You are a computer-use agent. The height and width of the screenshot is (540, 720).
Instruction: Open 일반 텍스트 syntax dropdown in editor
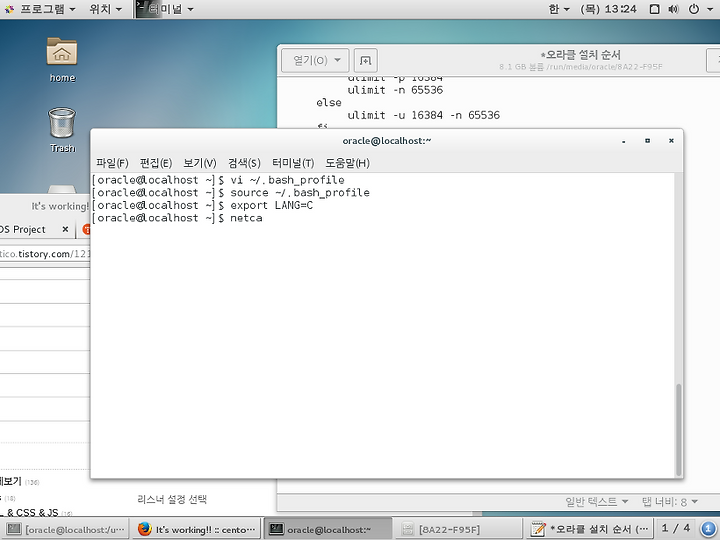click(x=596, y=501)
